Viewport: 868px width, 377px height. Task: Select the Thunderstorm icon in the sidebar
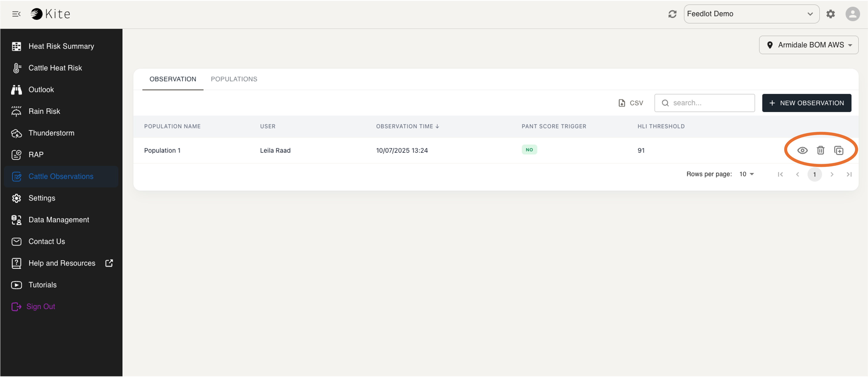click(x=16, y=133)
